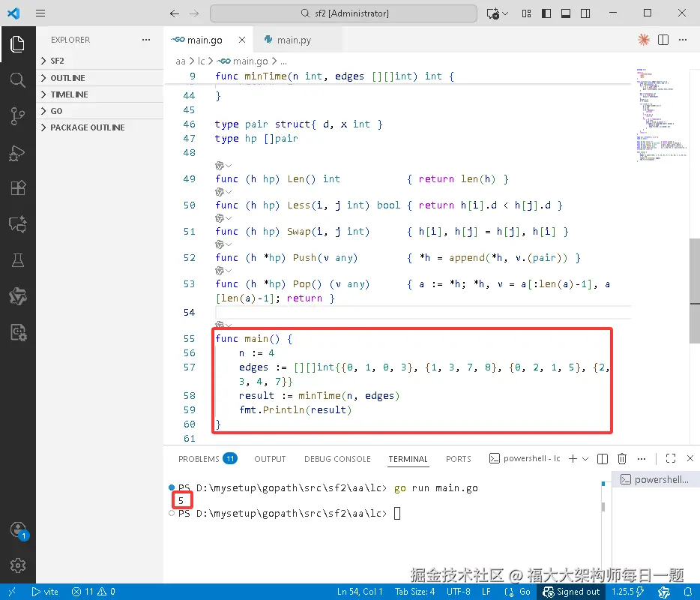This screenshot has width=700, height=600.
Task: Open the Explorer view in activity bar
Action: click(17, 43)
